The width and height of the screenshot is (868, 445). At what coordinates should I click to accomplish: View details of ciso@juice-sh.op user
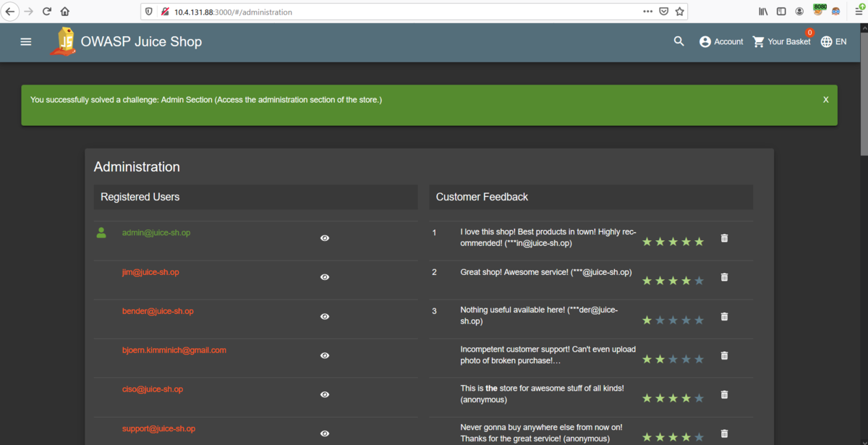[325, 394]
